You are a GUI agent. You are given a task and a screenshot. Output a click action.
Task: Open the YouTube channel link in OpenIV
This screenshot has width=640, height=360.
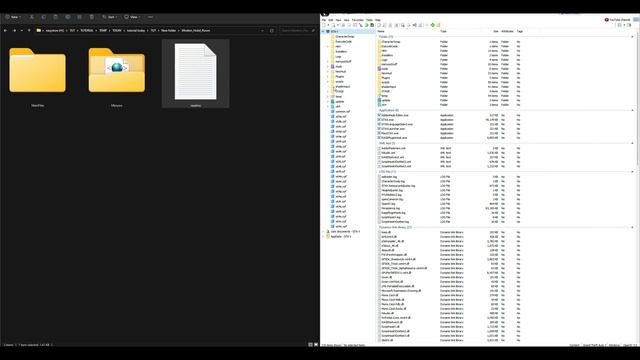(x=618, y=20)
